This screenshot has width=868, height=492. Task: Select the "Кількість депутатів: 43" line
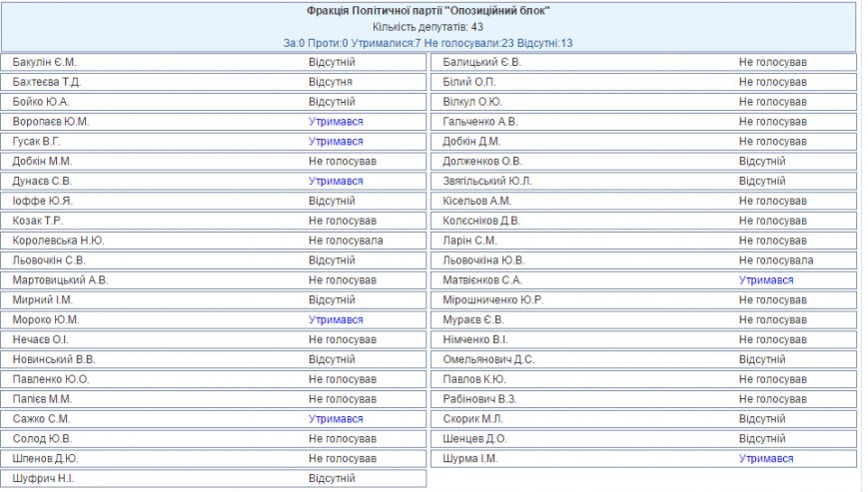(x=428, y=27)
